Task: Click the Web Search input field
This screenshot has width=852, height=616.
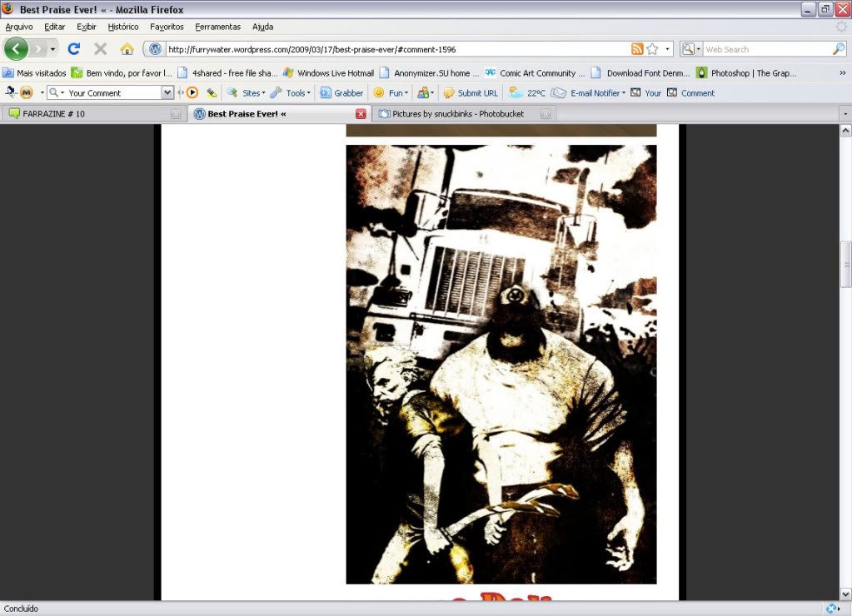Action: (x=767, y=49)
